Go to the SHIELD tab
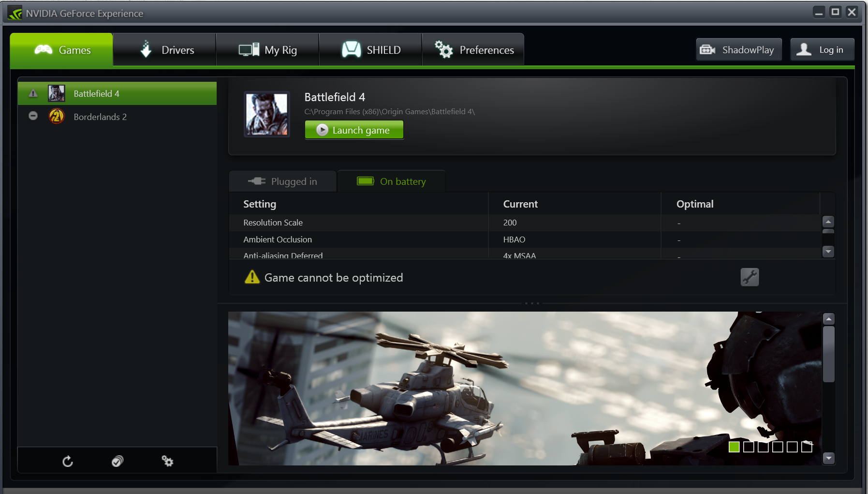The image size is (868, 494). coord(370,49)
